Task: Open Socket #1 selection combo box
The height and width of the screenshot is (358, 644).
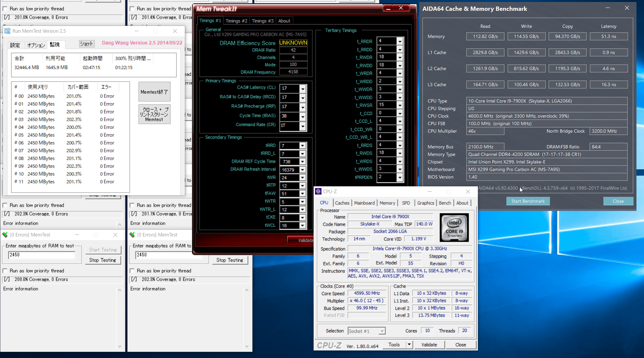Action: (x=366, y=331)
